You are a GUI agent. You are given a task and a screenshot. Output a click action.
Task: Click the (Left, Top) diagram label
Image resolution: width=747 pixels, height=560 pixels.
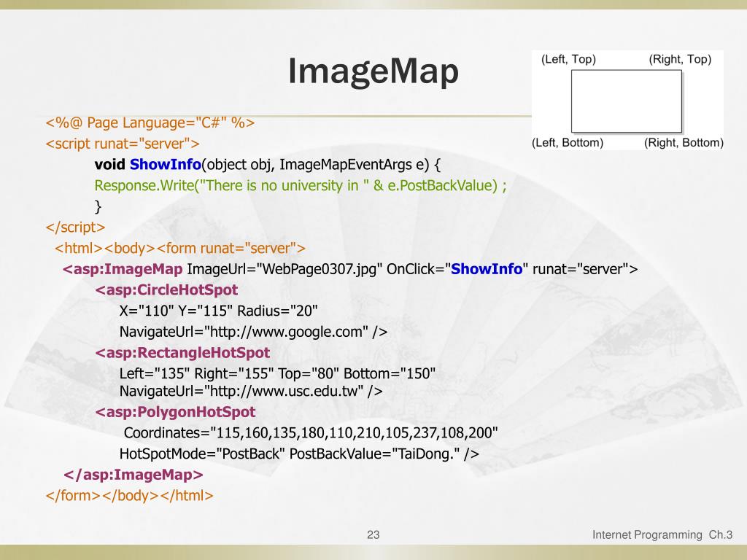pos(568,60)
